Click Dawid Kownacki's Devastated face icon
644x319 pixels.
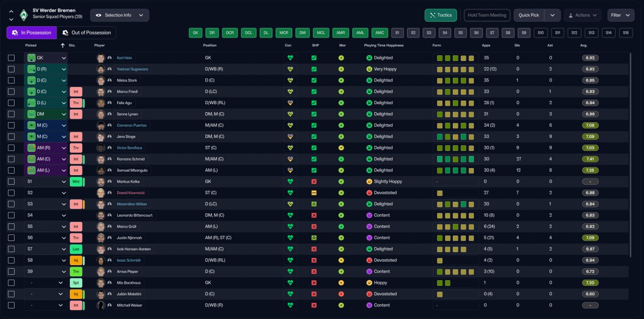(369, 193)
